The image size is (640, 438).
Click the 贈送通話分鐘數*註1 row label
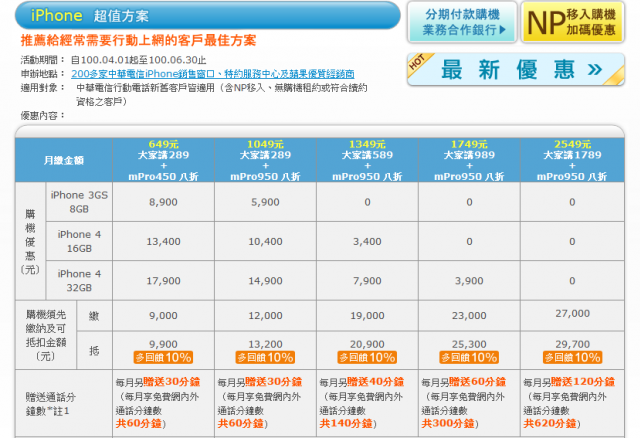[x=51, y=404]
